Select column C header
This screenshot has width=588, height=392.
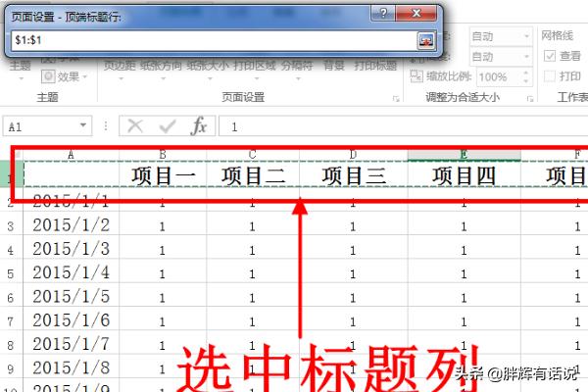[253, 155]
